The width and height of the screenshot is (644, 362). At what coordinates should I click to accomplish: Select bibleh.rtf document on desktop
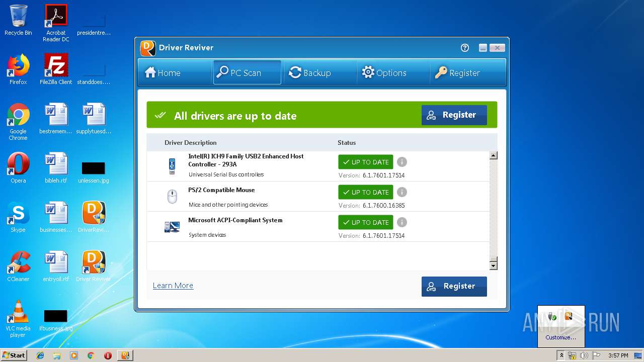coord(56,168)
